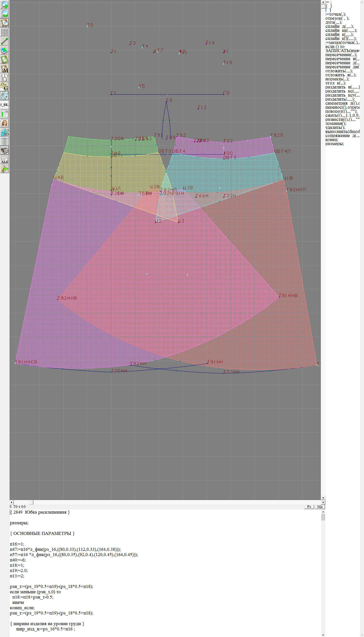Screen dimensions: 364x637
Task: Insert 'отрезок( , );' command from list
Action: click(337, 18)
